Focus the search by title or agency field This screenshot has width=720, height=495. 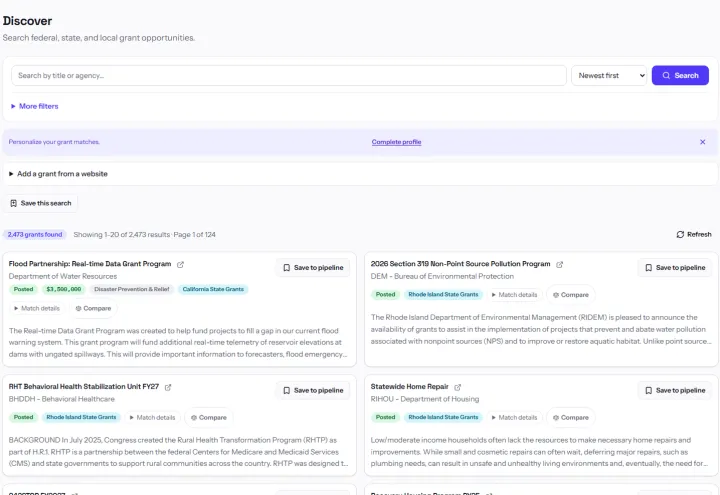click(289, 75)
